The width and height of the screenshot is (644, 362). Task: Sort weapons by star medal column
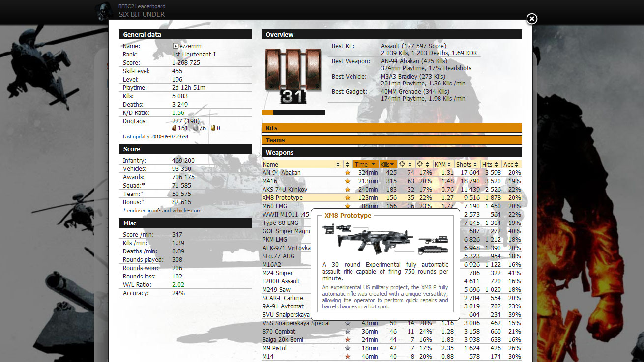click(x=348, y=164)
